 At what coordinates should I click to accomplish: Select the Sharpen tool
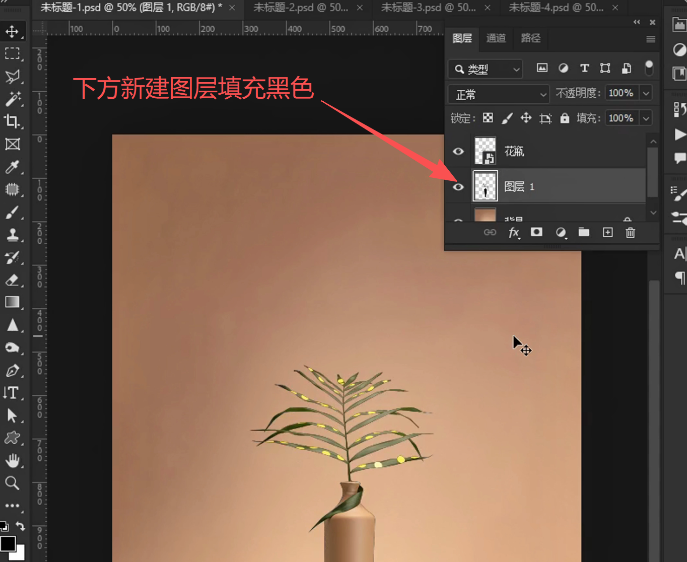tap(12, 325)
